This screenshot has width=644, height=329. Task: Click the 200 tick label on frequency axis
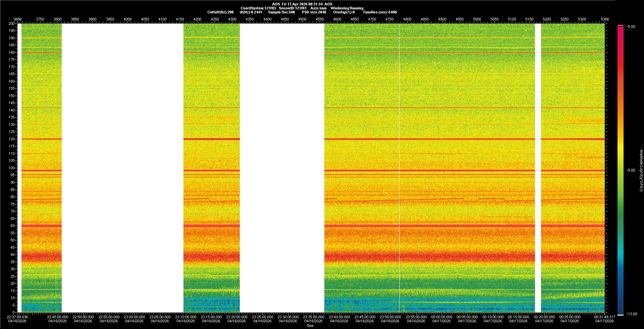point(11,23)
